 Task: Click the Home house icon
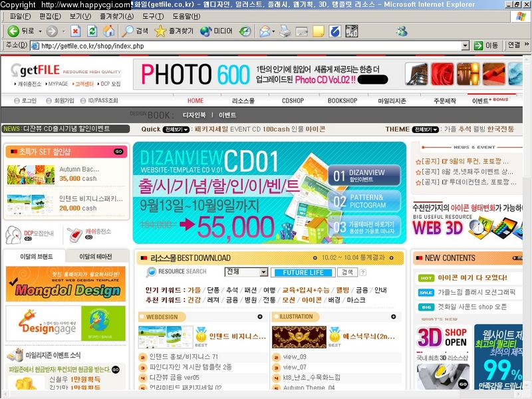[x=108, y=31]
